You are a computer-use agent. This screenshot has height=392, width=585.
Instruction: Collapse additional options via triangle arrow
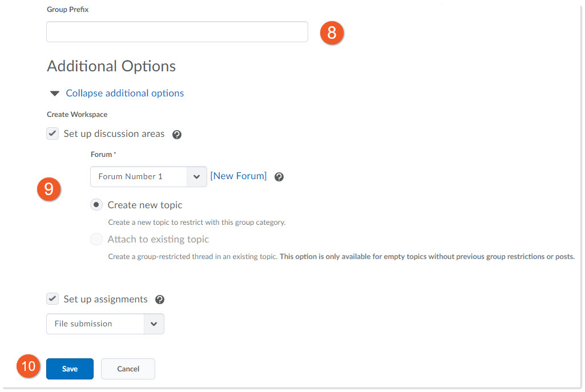(55, 93)
